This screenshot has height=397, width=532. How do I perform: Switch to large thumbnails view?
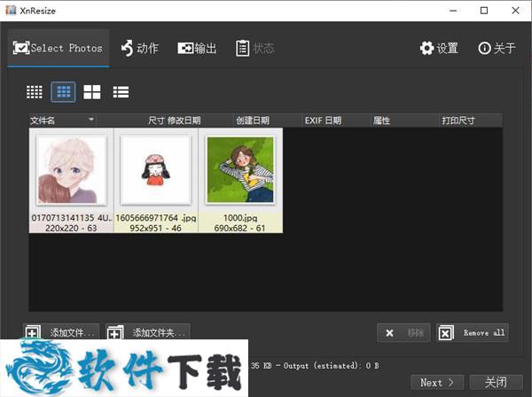pos(92,91)
